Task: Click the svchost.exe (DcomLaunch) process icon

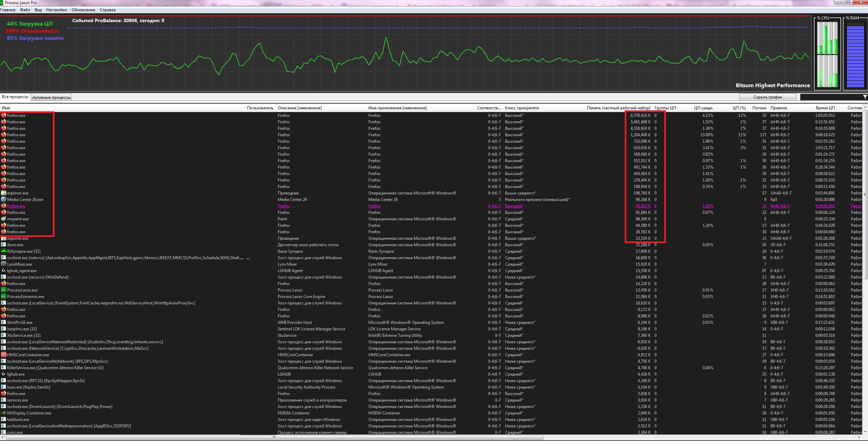Action: [x=4, y=407]
